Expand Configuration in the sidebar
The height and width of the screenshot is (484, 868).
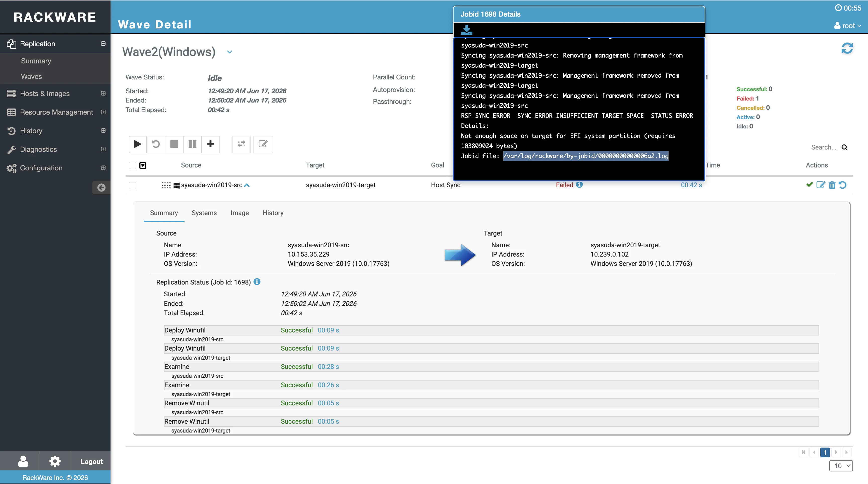(103, 168)
